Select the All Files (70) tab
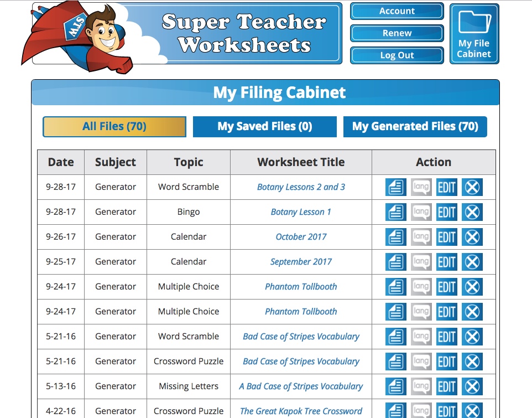Image resolution: width=532 pixels, height=418 pixels. pos(114,127)
